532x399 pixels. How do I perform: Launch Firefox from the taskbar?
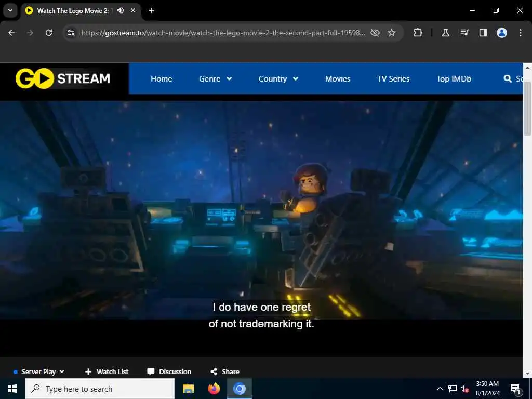coord(214,389)
